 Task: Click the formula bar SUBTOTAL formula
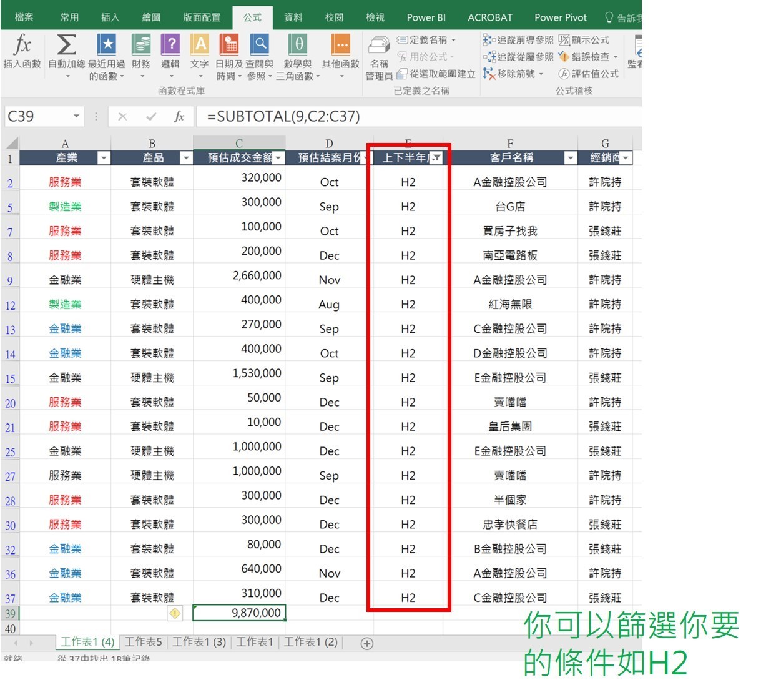283,116
